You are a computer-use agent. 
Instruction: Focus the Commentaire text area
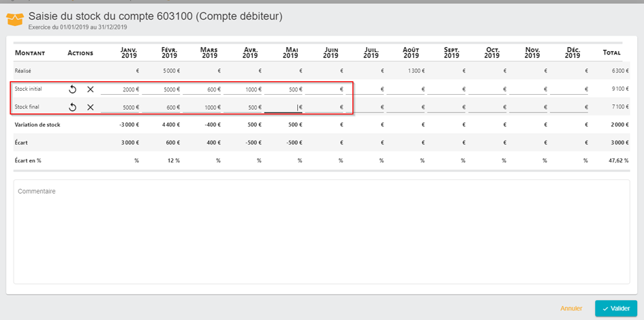pyautogui.click(x=322, y=231)
